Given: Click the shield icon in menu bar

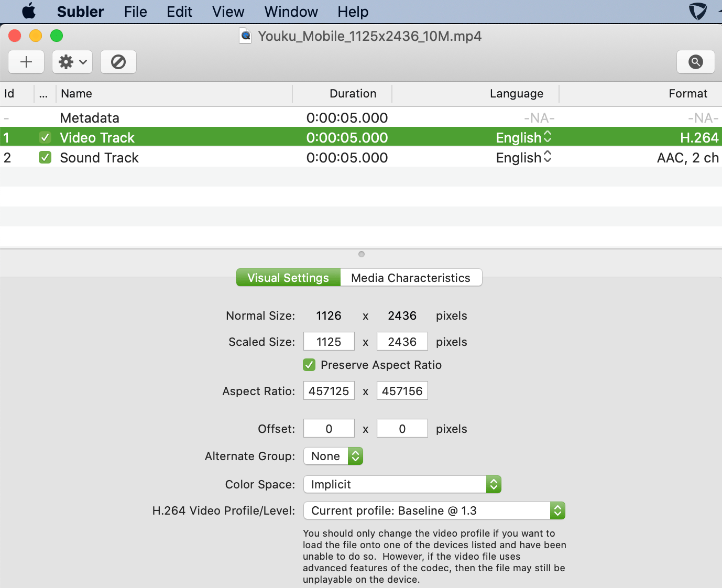Looking at the screenshot, I should click(x=697, y=11).
